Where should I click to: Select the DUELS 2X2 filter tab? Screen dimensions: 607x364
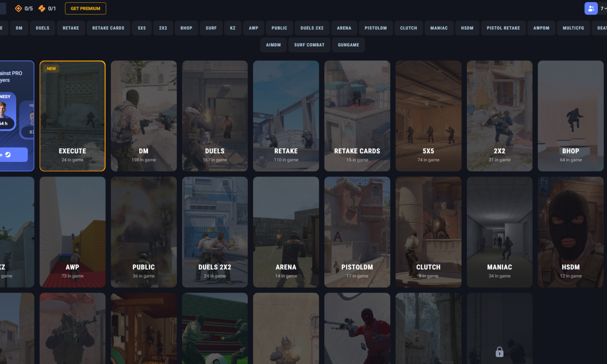pos(312,28)
